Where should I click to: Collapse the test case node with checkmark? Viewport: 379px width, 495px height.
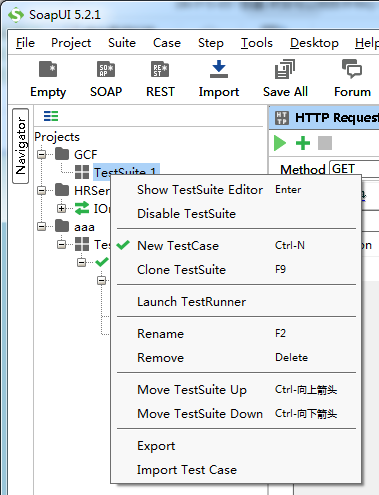82,262
